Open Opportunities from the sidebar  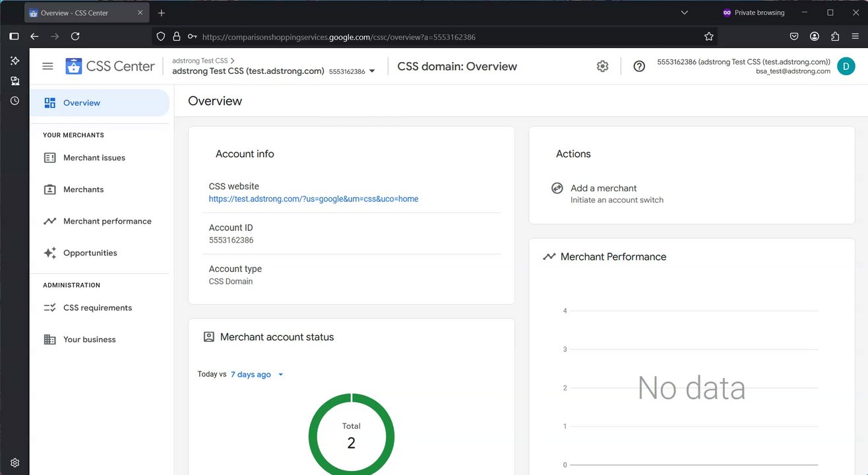[90, 253]
